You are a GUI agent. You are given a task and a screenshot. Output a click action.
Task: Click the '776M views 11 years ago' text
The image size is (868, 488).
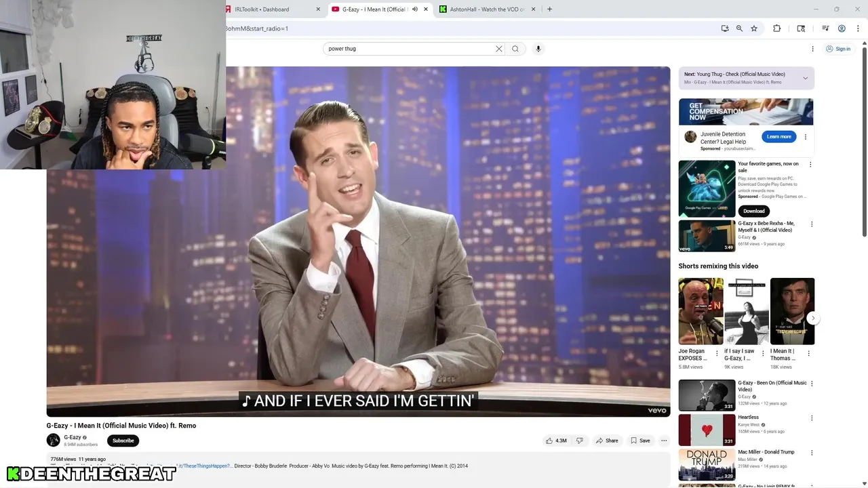[x=78, y=460]
